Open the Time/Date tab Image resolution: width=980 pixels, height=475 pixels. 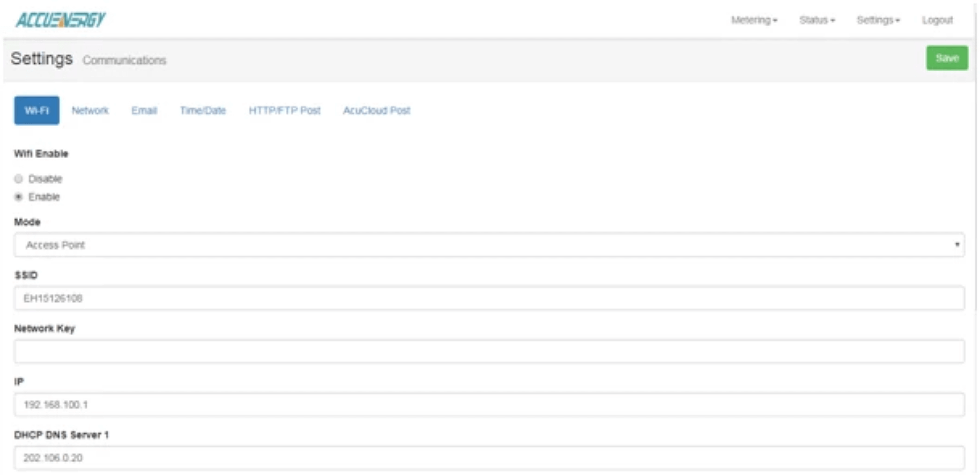[203, 110]
